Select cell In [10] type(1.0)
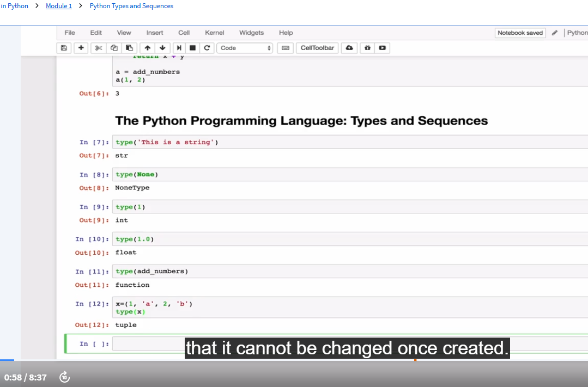The image size is (588, 387). [350, 239]
